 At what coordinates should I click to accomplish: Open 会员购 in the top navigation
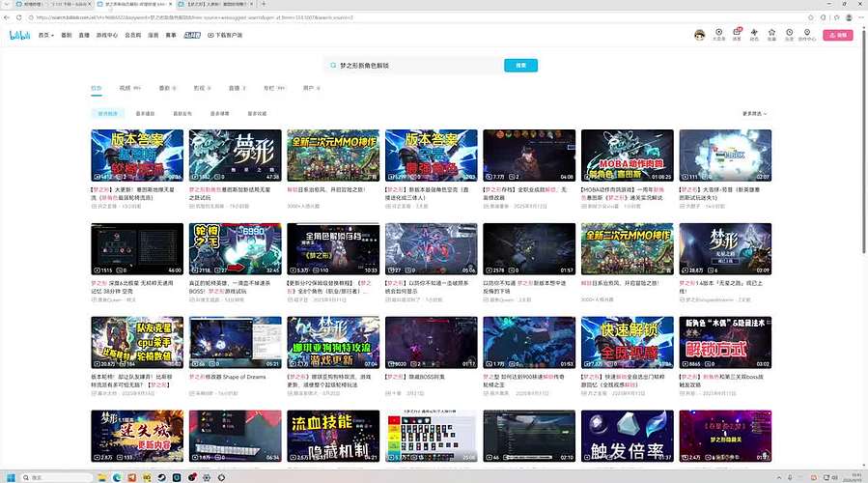click(133, 35)
